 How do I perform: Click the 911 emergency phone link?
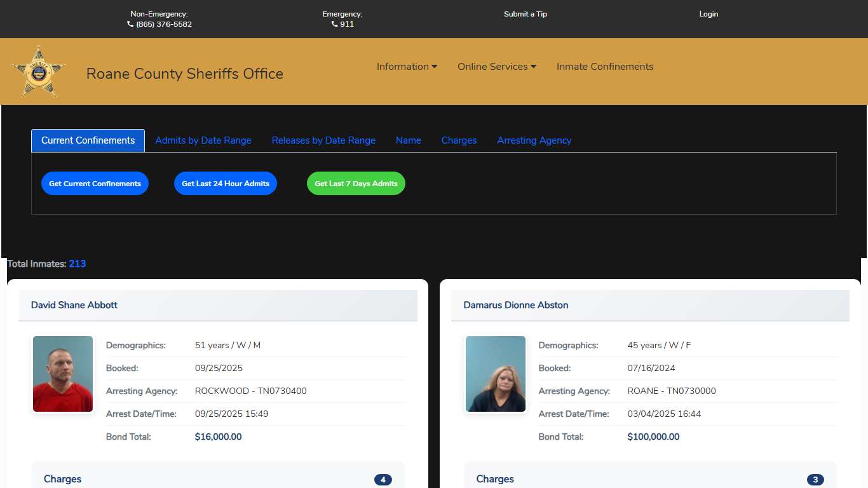pos(346,24)
